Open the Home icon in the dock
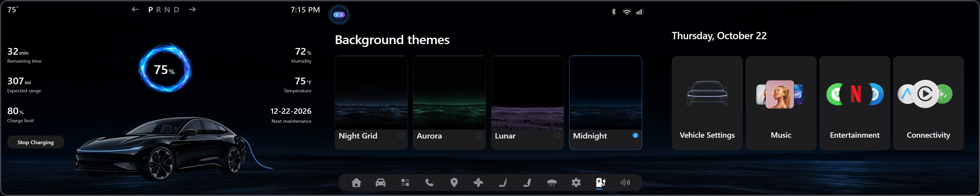 tap(356, 183)
